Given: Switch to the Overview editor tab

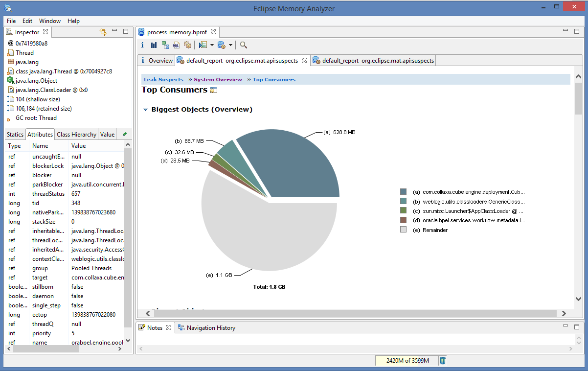Looking at the screenshot, I should click(x=157, y=61).
